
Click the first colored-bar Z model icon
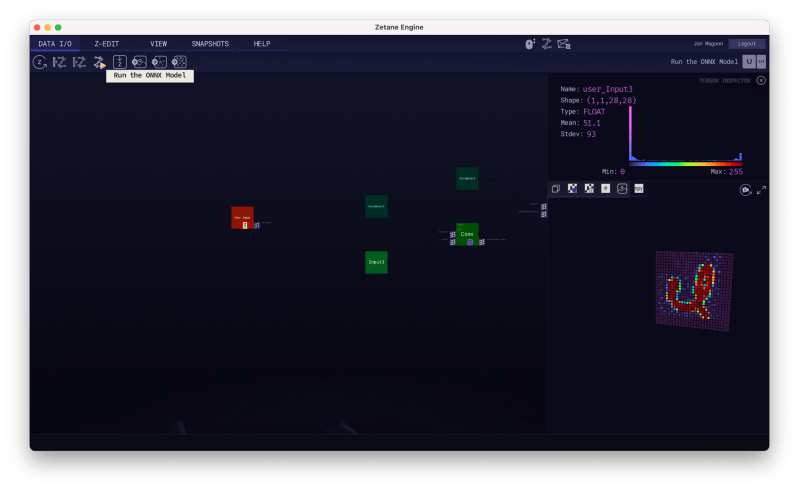click(60, 62)
